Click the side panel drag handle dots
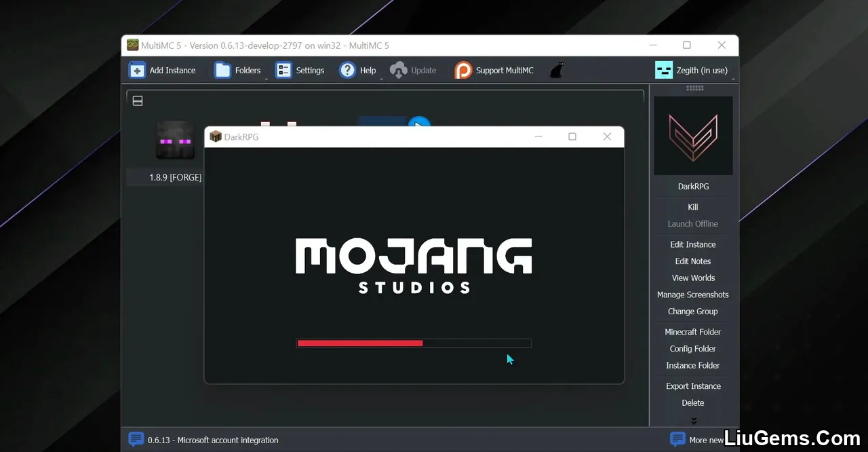The image size is (868, 452). point(694,88)
